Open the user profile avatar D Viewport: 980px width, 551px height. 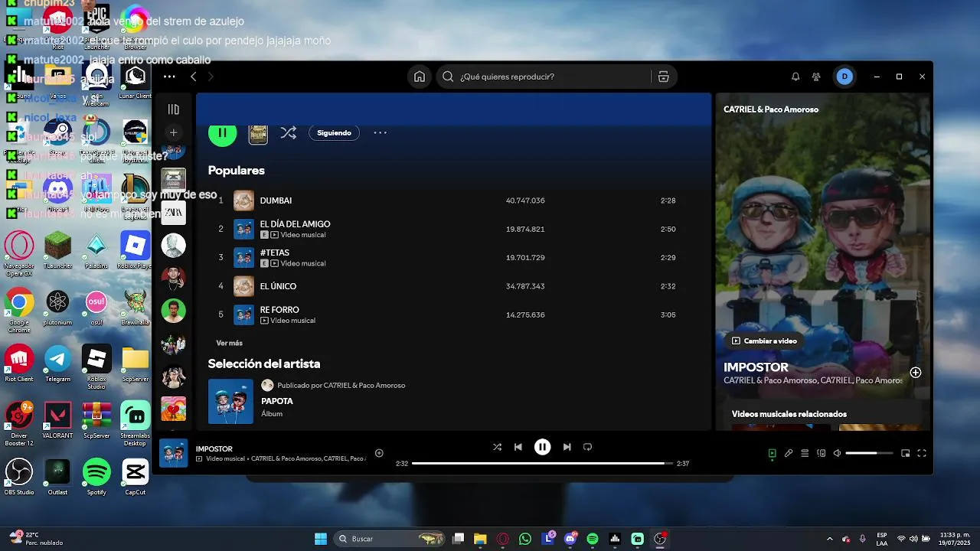pos(844,77)
